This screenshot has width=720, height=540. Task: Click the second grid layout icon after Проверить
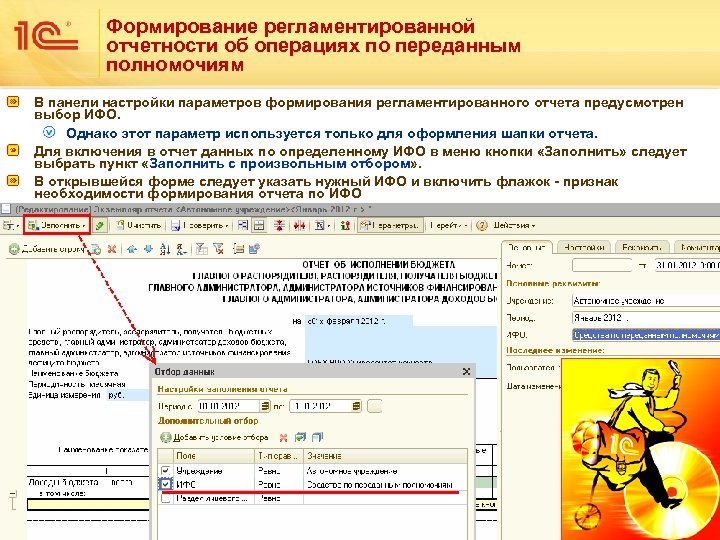[259, 225]
